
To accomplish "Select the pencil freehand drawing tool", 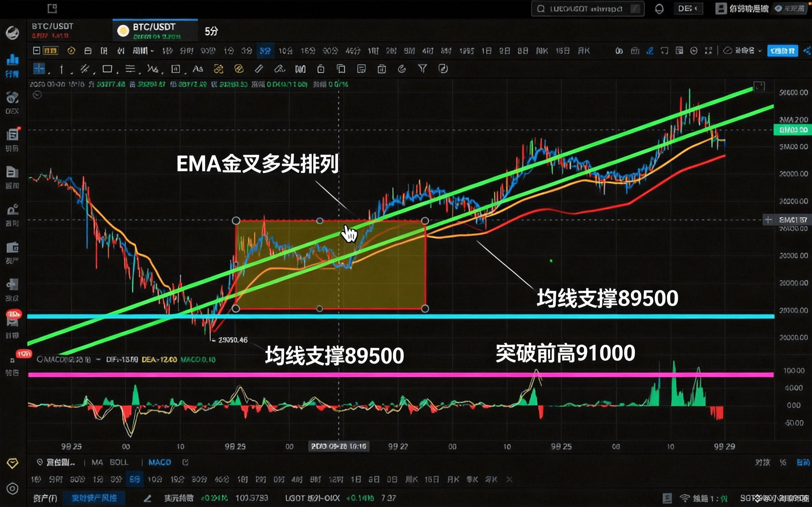I will 259,69.
